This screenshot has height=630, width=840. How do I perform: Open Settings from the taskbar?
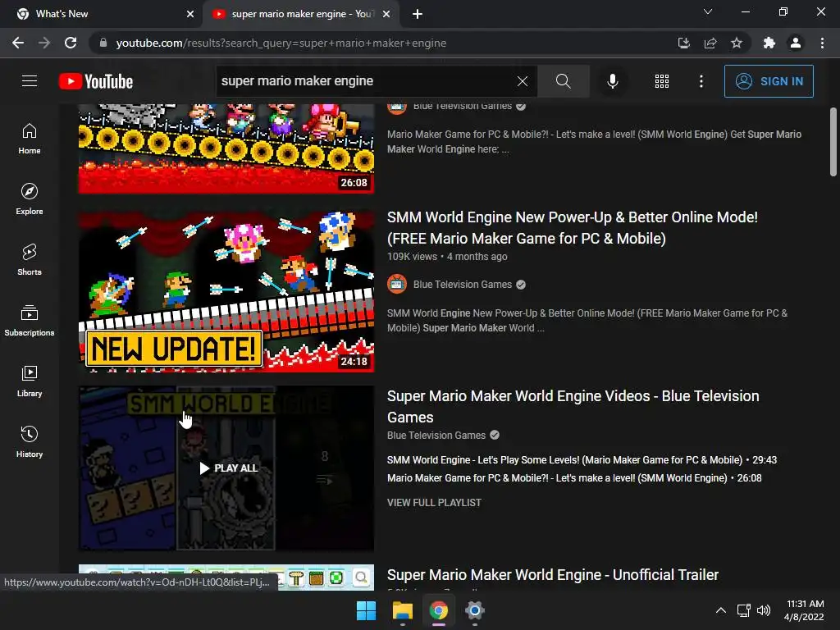pos(475,610)
